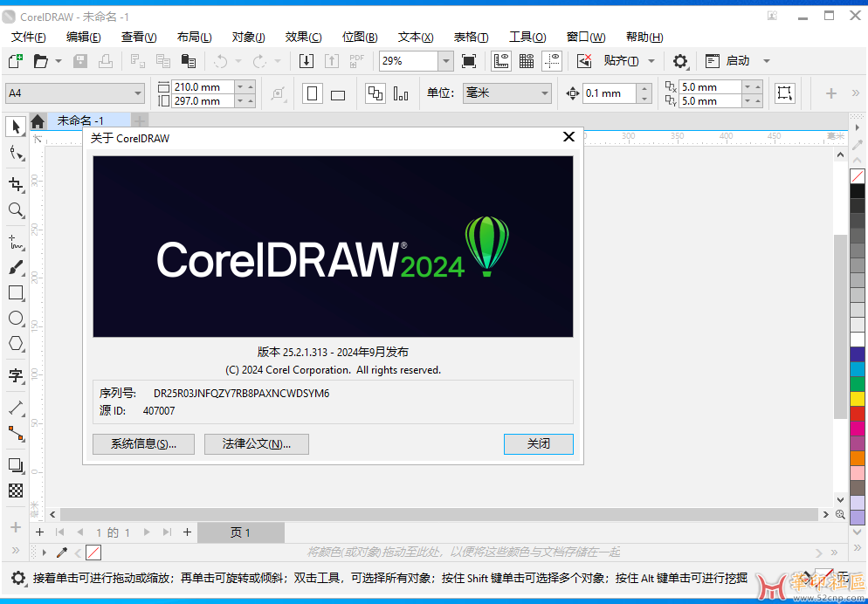Click the Home icon beside document tab
The image size is (868, 604).
pos(38,121)
